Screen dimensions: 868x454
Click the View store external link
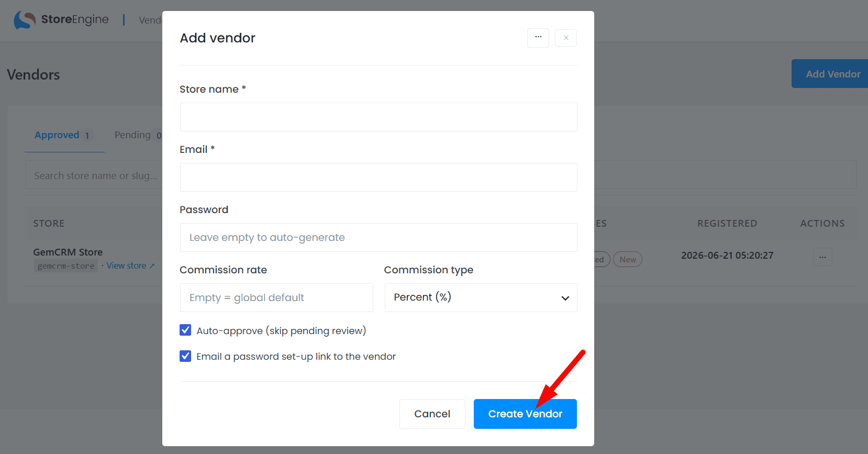[x=130, y=265]
